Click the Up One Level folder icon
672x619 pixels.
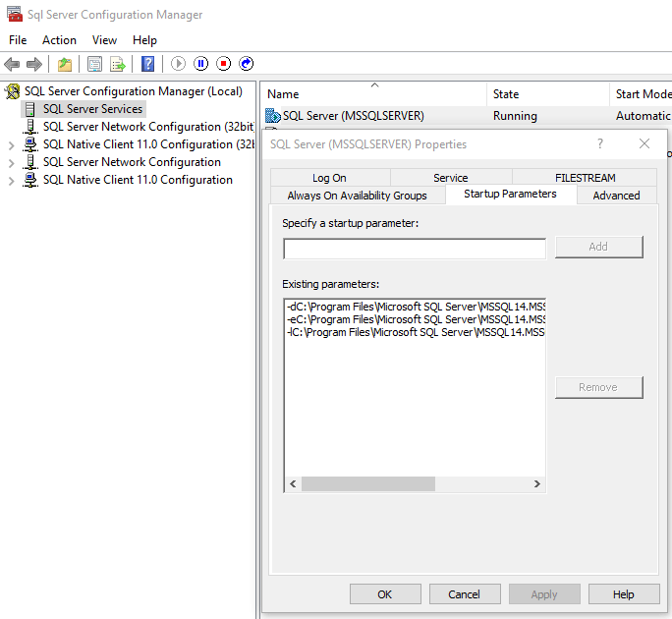pos(65,64)
